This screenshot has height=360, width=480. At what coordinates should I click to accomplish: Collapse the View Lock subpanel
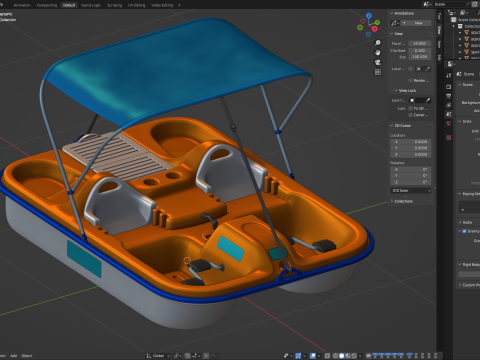[396, 90]
